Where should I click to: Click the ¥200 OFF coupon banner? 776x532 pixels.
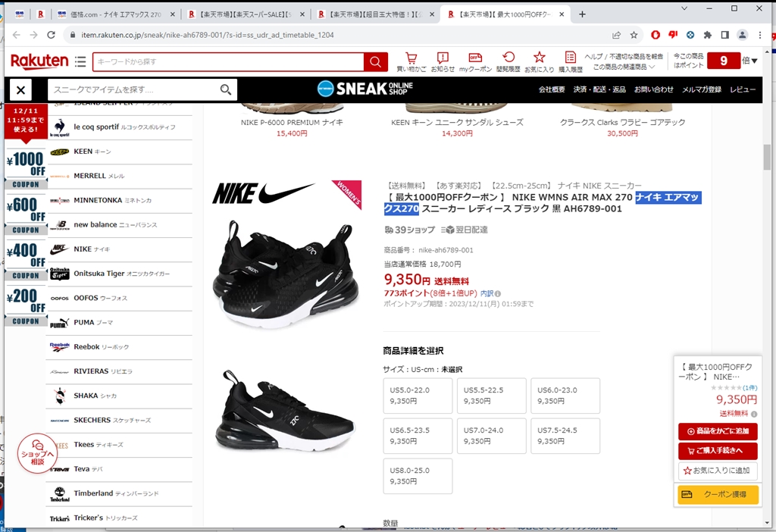(x=26, y=306)
